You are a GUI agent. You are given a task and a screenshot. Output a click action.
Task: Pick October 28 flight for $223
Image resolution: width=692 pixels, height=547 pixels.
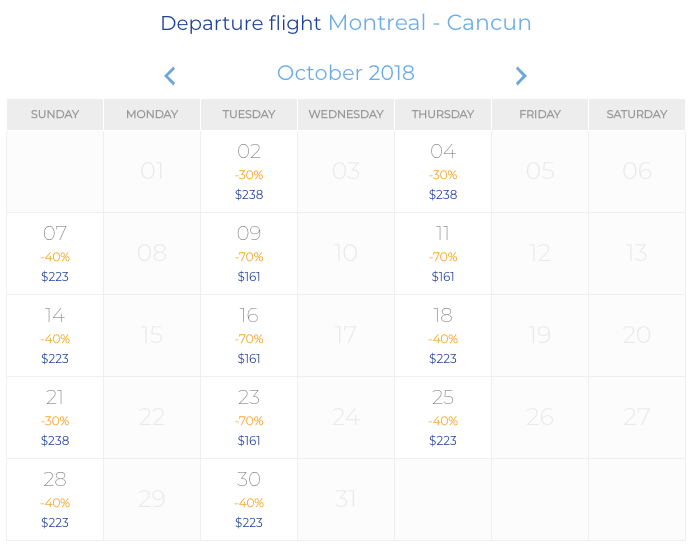[55, 500]
